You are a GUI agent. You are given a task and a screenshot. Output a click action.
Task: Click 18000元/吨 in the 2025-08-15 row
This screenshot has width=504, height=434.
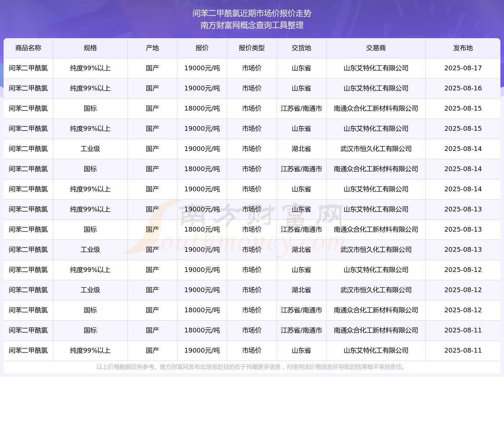202,108
